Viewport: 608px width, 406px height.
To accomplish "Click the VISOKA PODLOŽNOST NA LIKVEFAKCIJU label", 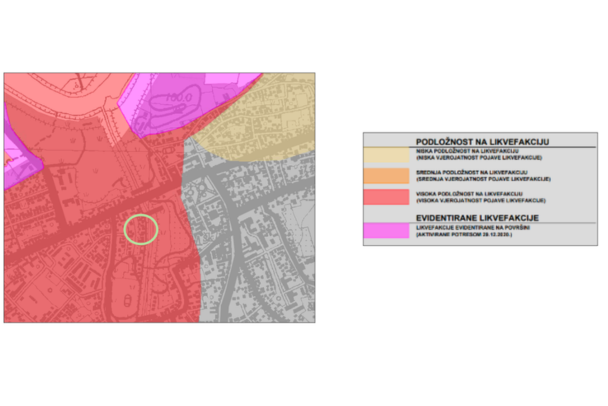I will pyautogui.click(x=469, y=194).
